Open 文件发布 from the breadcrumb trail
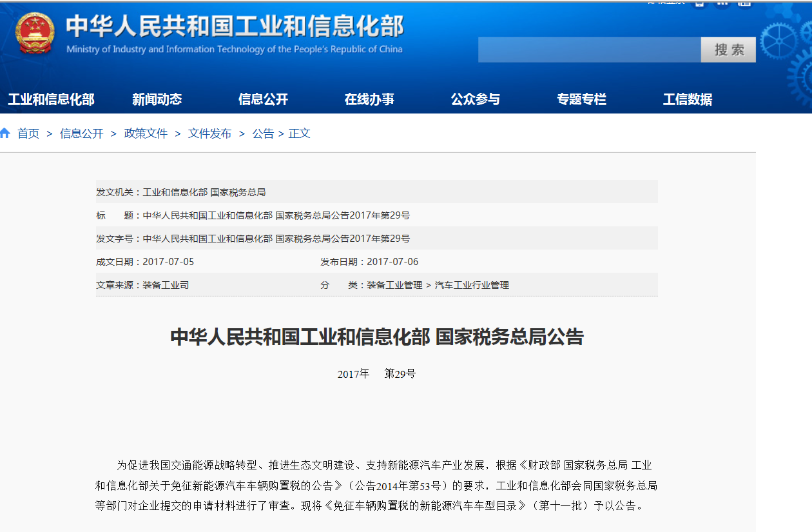The height and width of the screenshot is (532, 812). click(208, 133)
